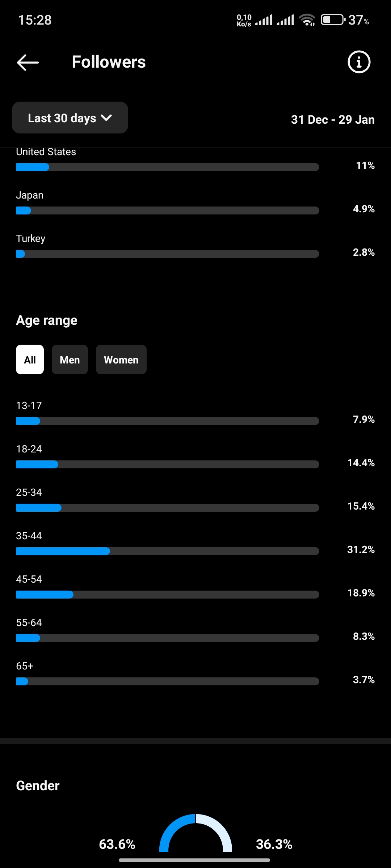Tap the battery indicator icon
391x868 pixels.
(333, 20)
